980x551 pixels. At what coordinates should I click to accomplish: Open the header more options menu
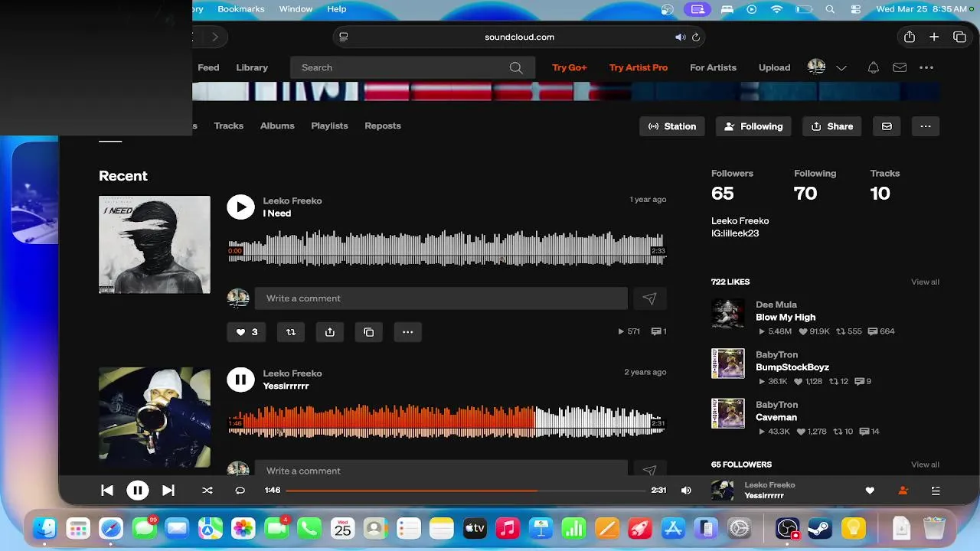point(926,67)
